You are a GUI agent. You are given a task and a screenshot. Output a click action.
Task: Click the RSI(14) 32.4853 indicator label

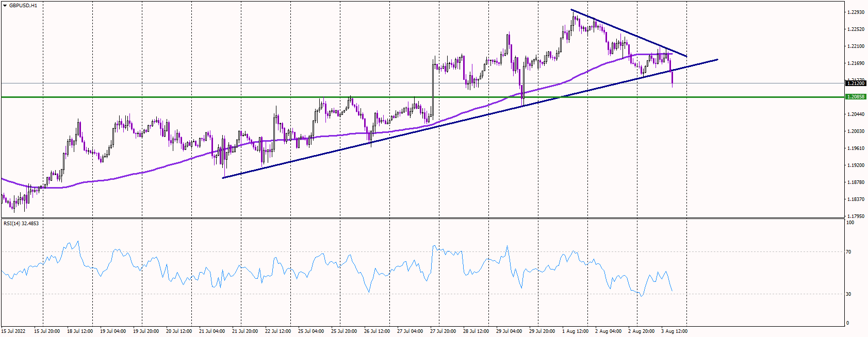[x=21, y=224]
